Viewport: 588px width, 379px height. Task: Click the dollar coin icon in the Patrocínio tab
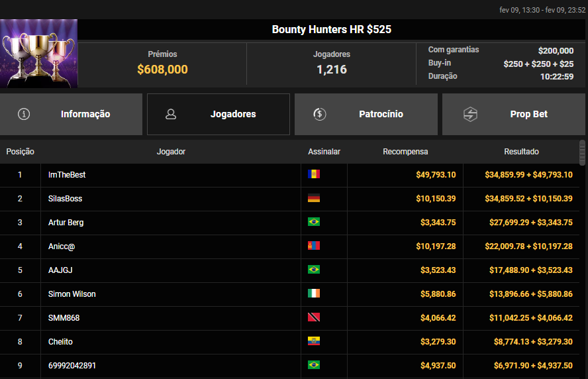(320, 114)
